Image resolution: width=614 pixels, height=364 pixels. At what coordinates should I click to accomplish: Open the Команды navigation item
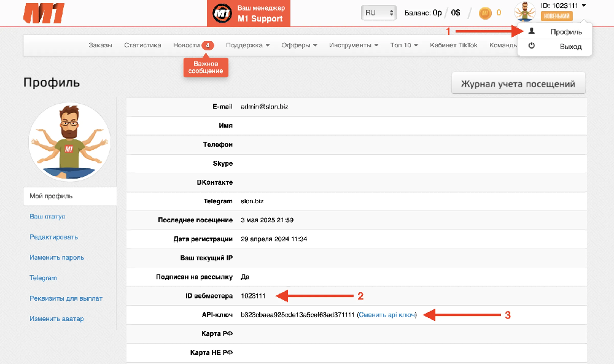pos(503,45)
